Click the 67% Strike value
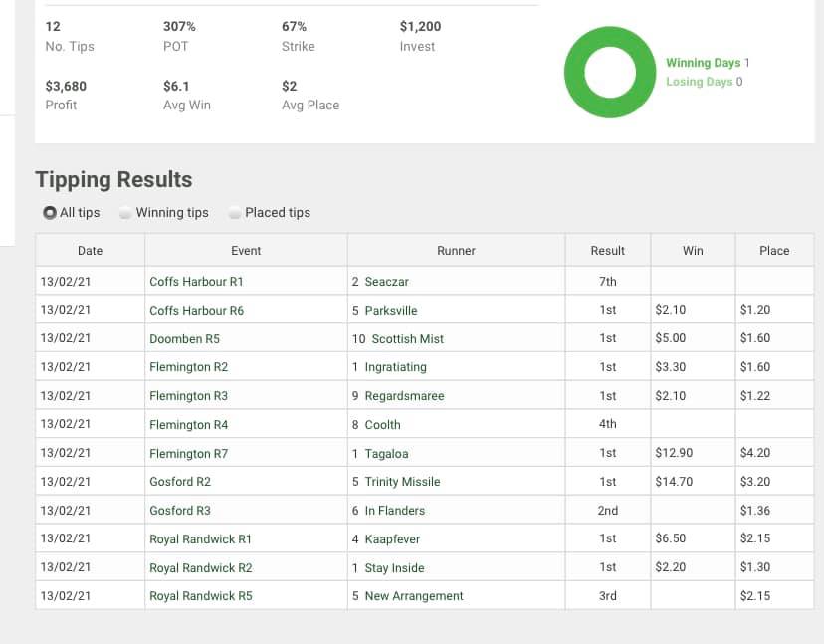 tap(294, 26)
